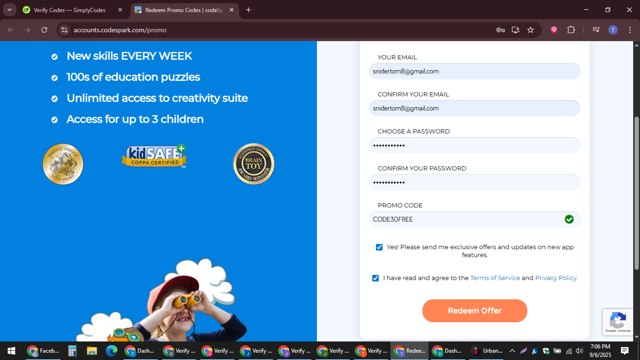The height and width of the screenshot is (360, 640).
Task: Open the Chrome profile avatar
Action: (613, 30)
